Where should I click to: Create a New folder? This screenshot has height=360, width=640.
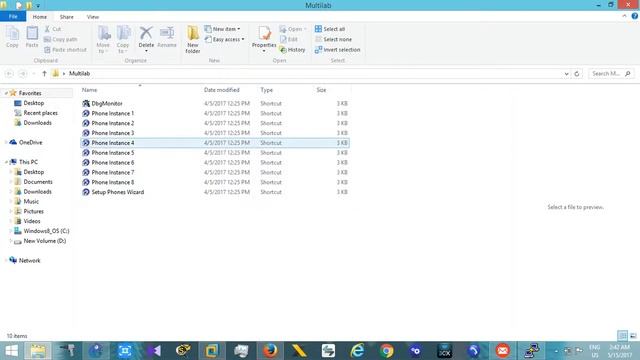(x=193, y=39)
